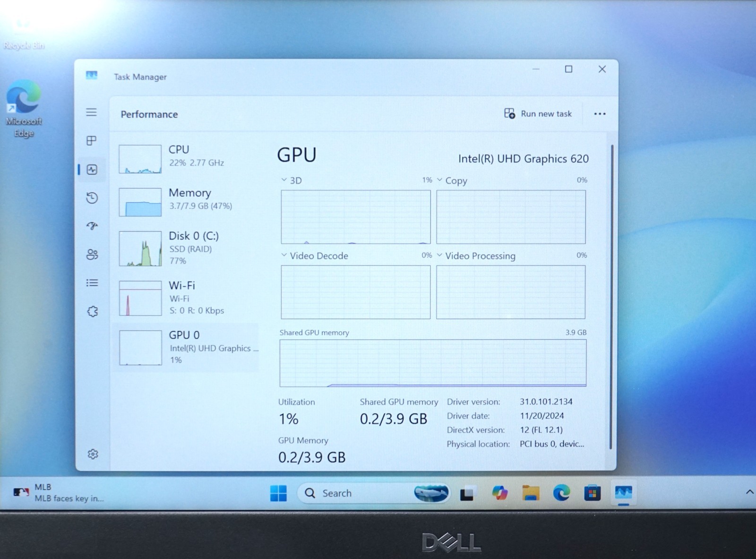The image size is (756, 559).
Task: Open the Video Decode engine dropdown
Action: pyautogui.click(x=315, y=256)
